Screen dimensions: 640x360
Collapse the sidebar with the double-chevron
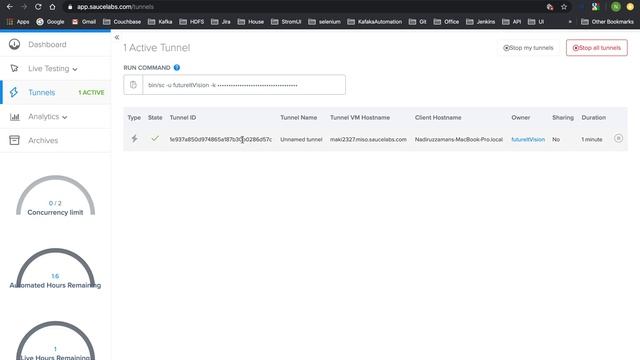click(x=117, y=37)
